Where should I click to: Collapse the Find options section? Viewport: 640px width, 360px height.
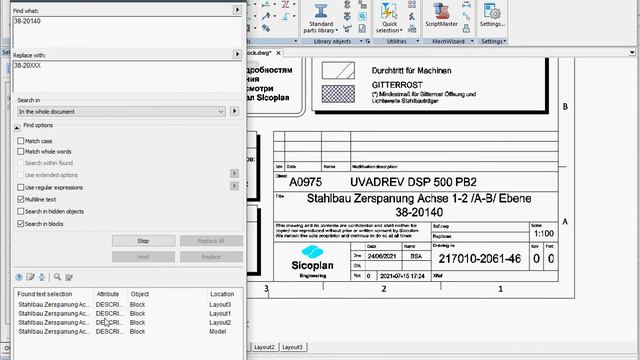[x=17, y=128]
